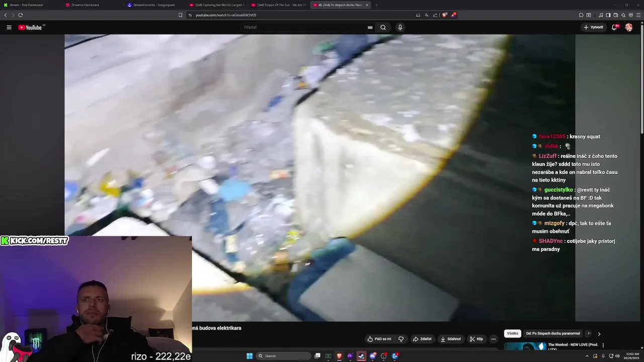The width and height of the screenshot is (644, 362).
Task: Download the video with Stiahnuť
Action: pyautogui.click(x=451, y=339)
